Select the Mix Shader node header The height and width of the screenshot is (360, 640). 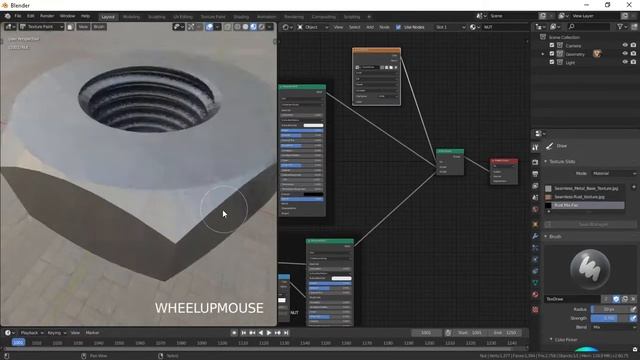click(450, 151)
